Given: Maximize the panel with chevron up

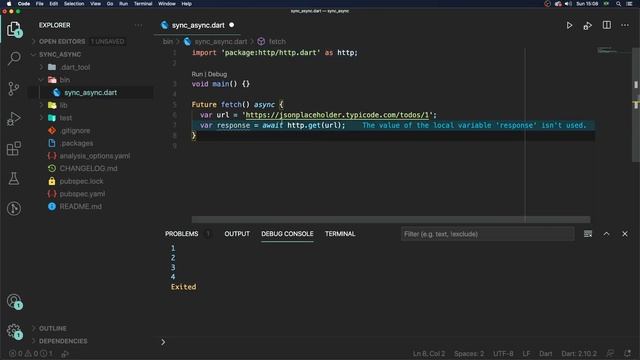Looking at the screenshot, I should [x=607, y=234].
